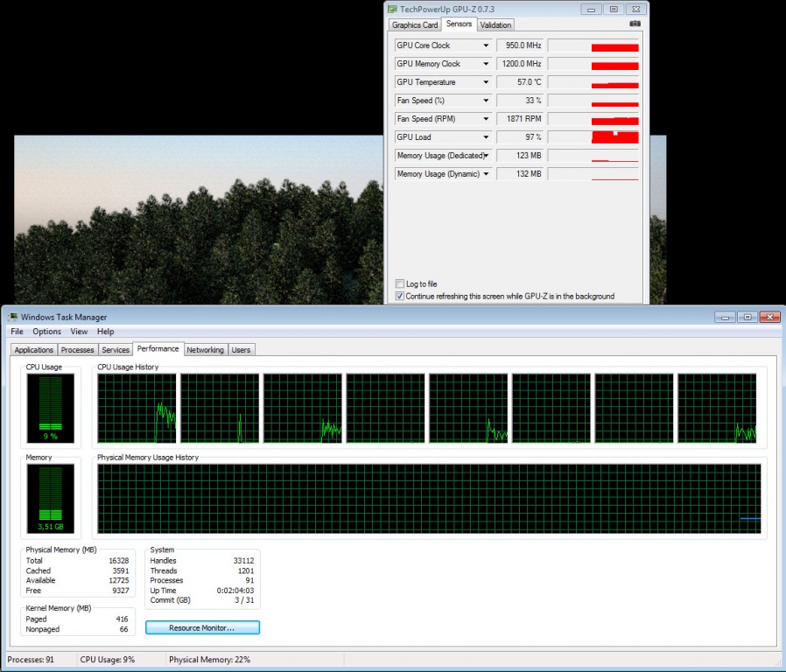Click the CPU Usage 9% gauge
The height and width of the screenshot is (672, 786).
[x=50, y=409]
